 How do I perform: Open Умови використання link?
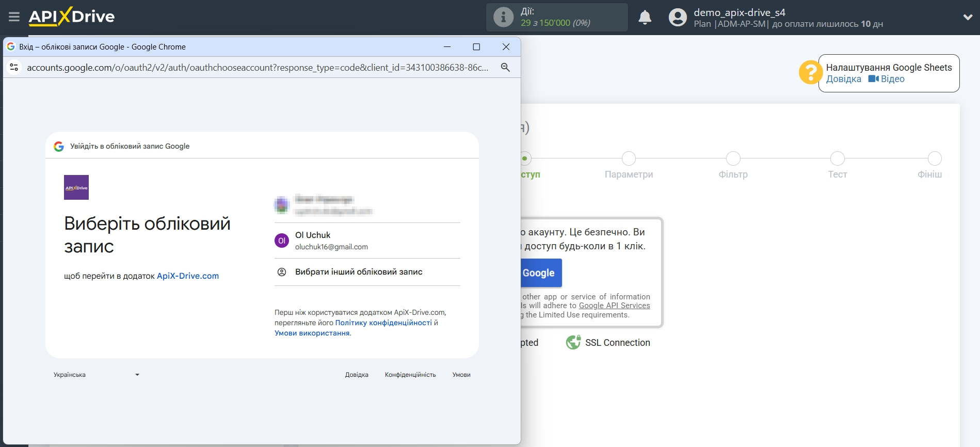pyautogui.click(x=312, y=333)
